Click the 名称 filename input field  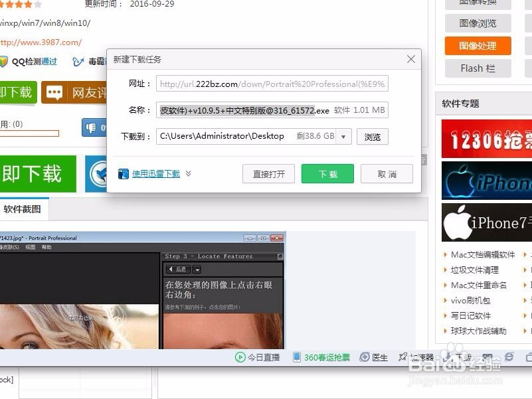[x=272, y=110]
